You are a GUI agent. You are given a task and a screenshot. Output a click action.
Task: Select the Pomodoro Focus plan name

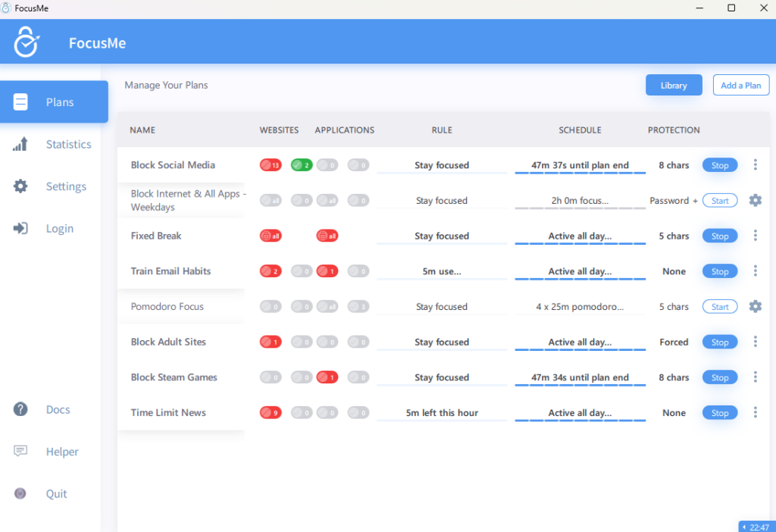click(167, 306)
